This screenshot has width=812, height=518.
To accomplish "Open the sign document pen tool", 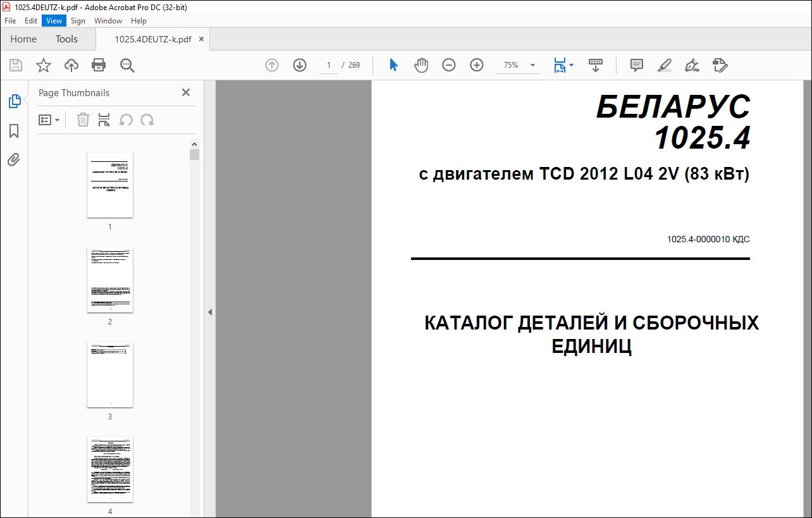I will coord(692,65).
